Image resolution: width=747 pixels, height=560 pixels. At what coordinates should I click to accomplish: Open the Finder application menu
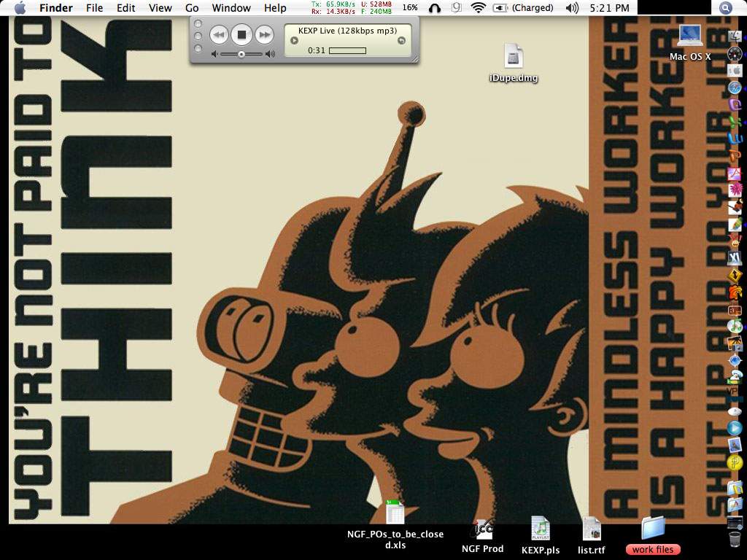[x=55, y=8]
